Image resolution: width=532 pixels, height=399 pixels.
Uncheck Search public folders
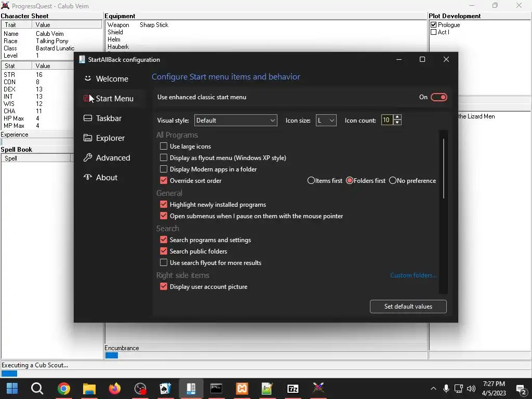(x=164, y=251)
